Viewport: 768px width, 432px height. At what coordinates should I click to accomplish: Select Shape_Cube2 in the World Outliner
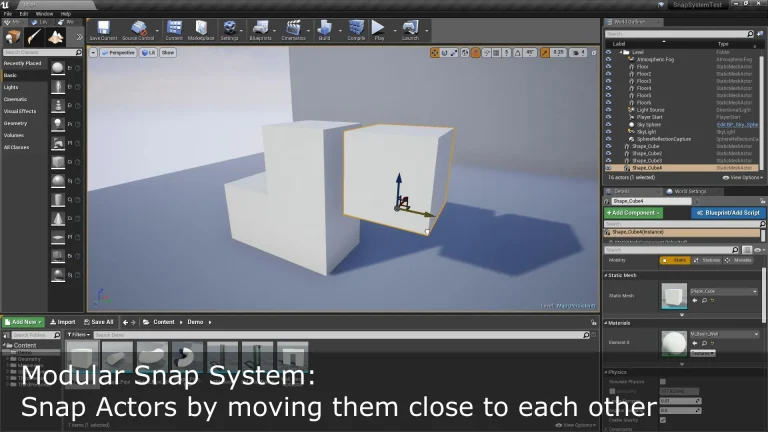coord(646,153)
